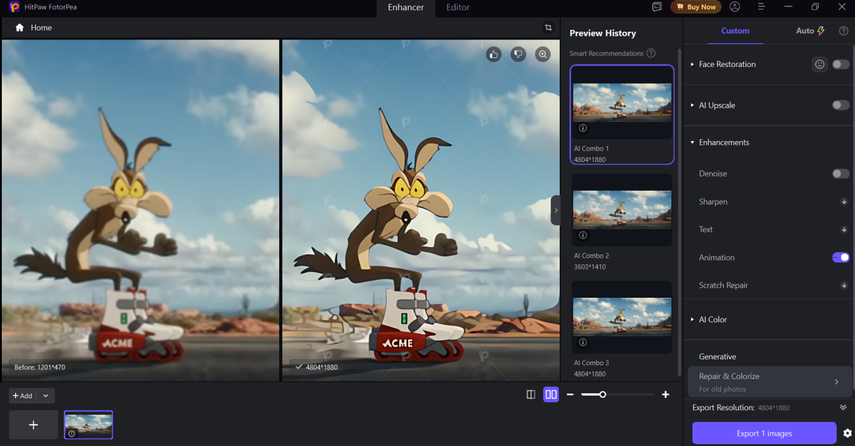Select side-by-side compare view

pyautogui.click(x=551, y=395)
